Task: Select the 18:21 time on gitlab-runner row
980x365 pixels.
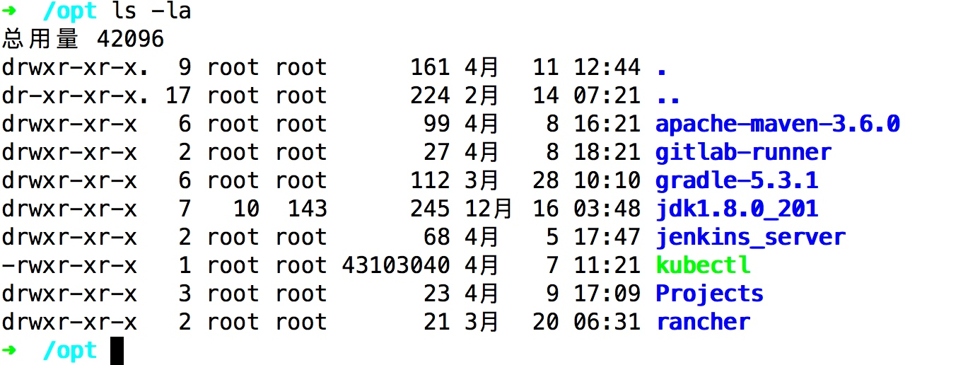Action: [607, 152]
